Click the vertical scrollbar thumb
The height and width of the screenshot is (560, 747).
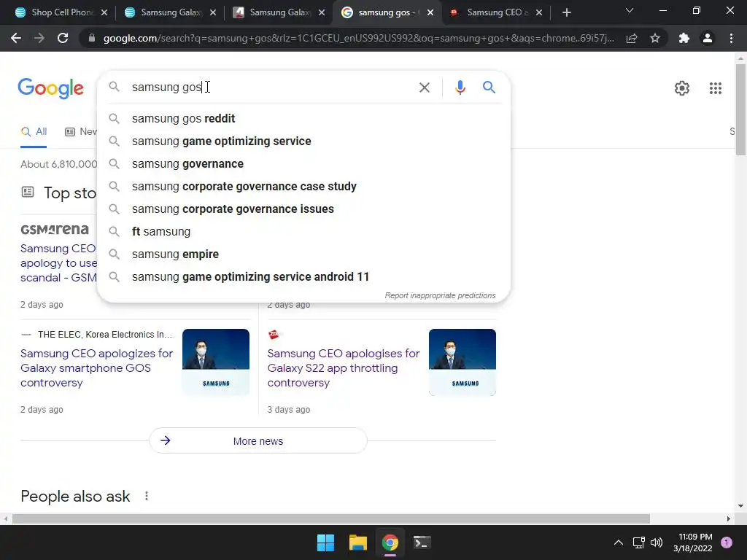point(740,109)
